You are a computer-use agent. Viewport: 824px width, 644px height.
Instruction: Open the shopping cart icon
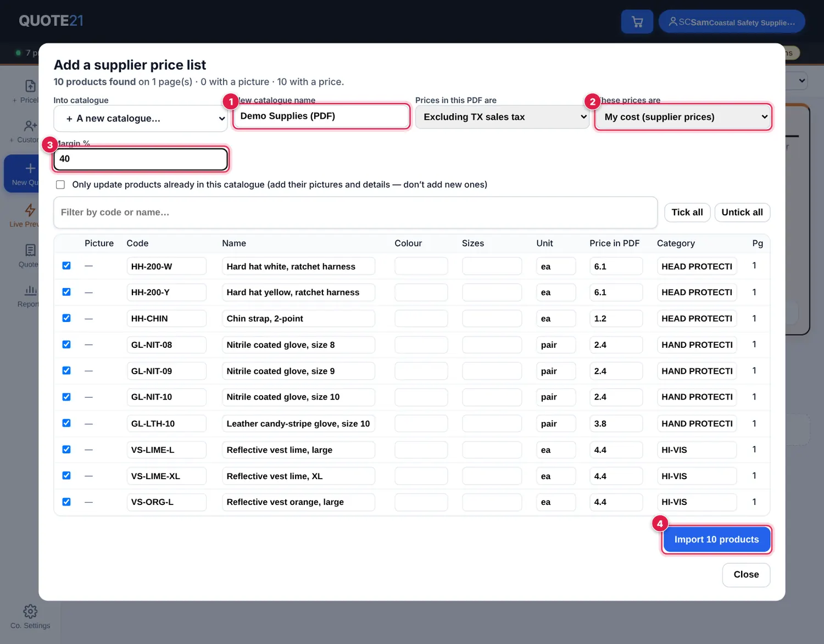637,22
